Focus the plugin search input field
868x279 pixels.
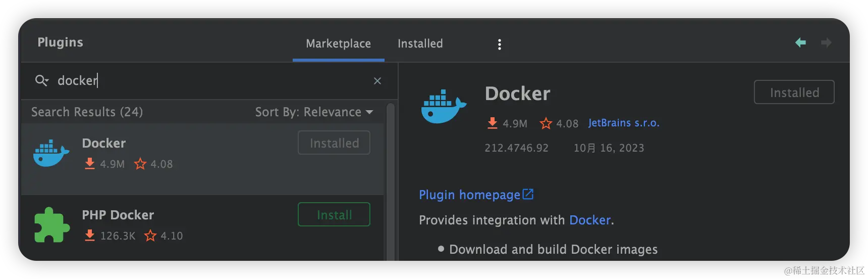(x=212, y=81)
